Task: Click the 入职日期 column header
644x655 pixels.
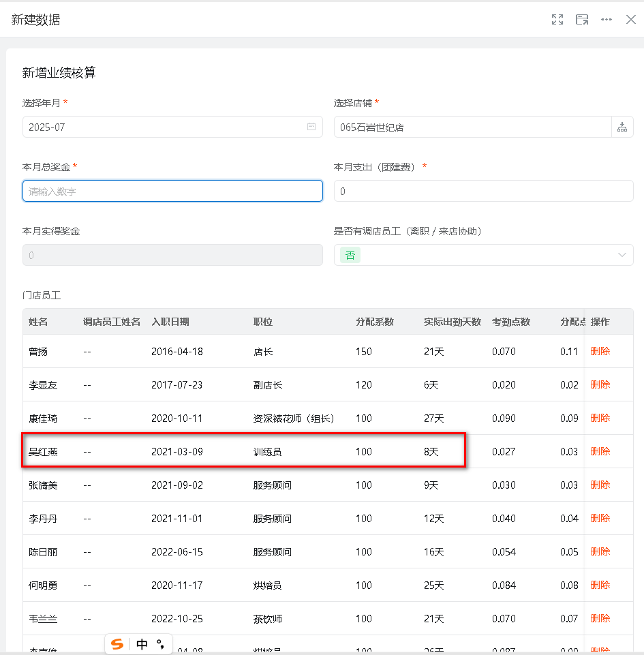Action: pos(170,322)
